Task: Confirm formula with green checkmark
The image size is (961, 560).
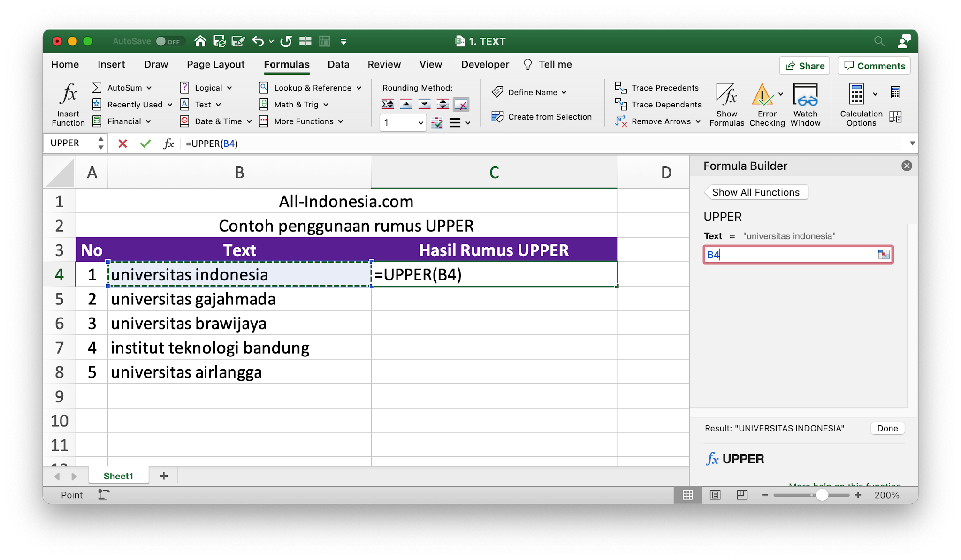Action: tap(145, 144)
